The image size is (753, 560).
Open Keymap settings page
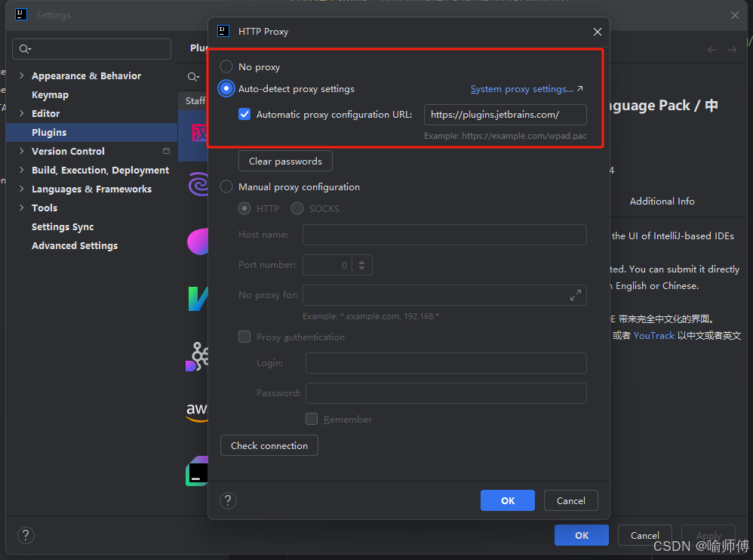[50, 94]
